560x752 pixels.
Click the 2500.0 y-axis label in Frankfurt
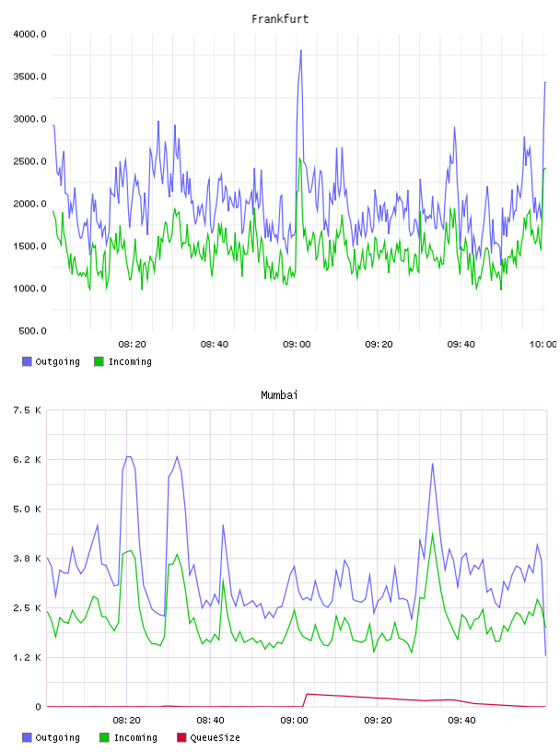point(29,161)
